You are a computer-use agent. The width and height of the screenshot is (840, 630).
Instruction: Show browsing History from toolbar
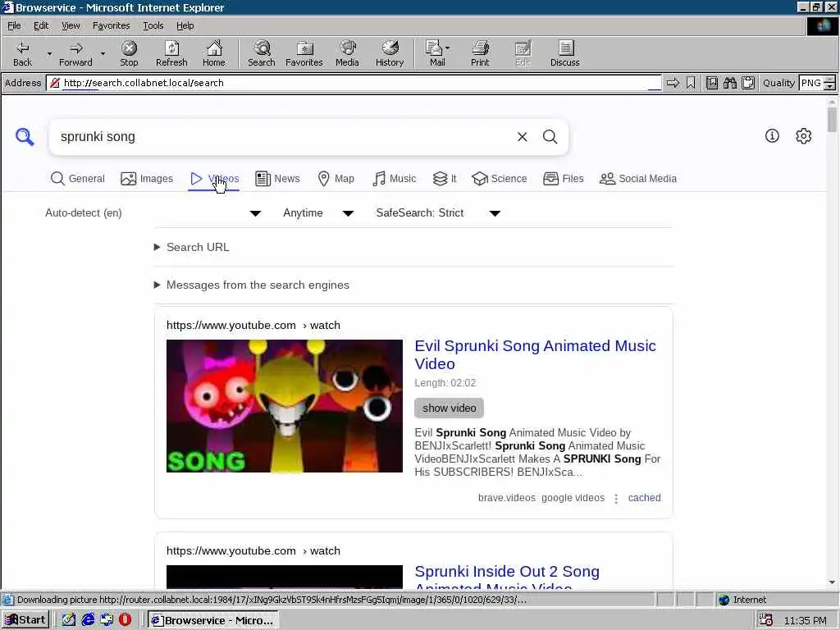click(390, 53)
